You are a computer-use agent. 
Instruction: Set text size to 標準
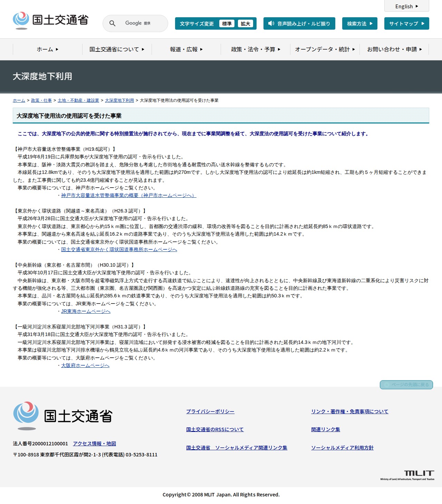(227, 23)
